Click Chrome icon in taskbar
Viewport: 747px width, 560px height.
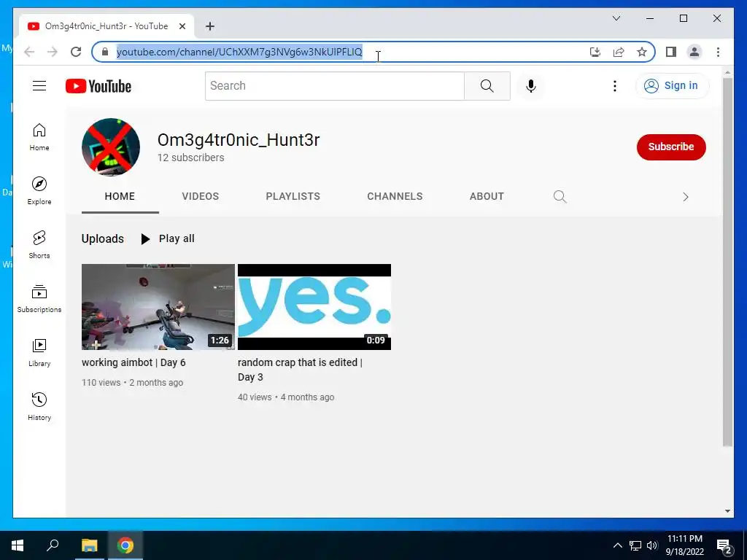coord(125,545)
